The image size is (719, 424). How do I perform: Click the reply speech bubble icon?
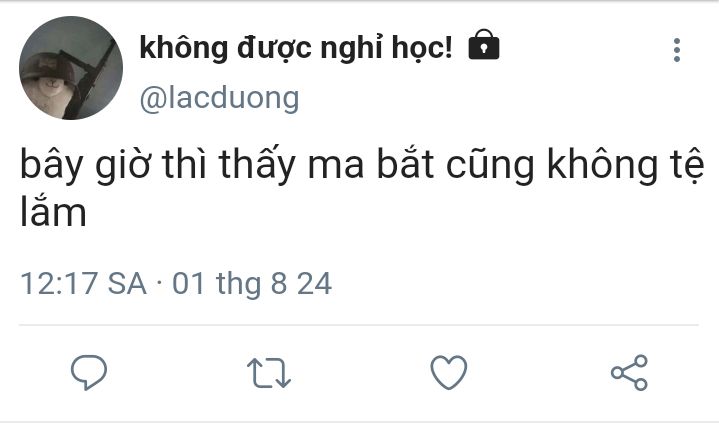[89, 372]
